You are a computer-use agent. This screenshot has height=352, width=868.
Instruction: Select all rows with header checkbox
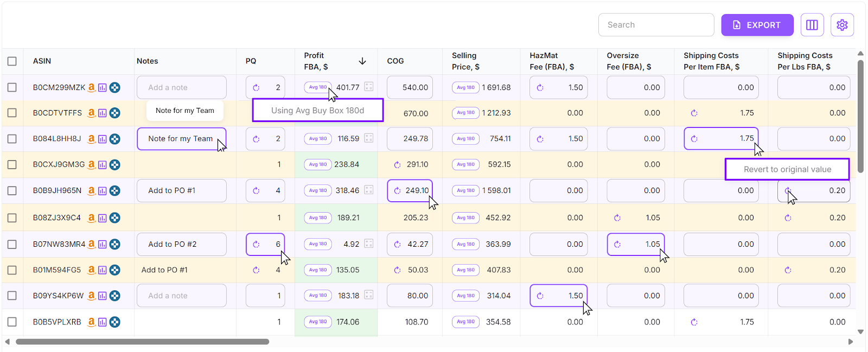tap(12, 61)
